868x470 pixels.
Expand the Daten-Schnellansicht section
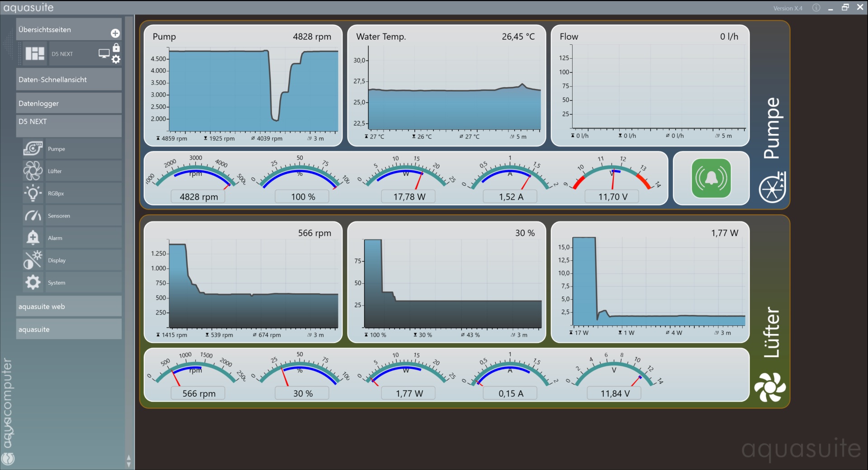click(69, 80)
